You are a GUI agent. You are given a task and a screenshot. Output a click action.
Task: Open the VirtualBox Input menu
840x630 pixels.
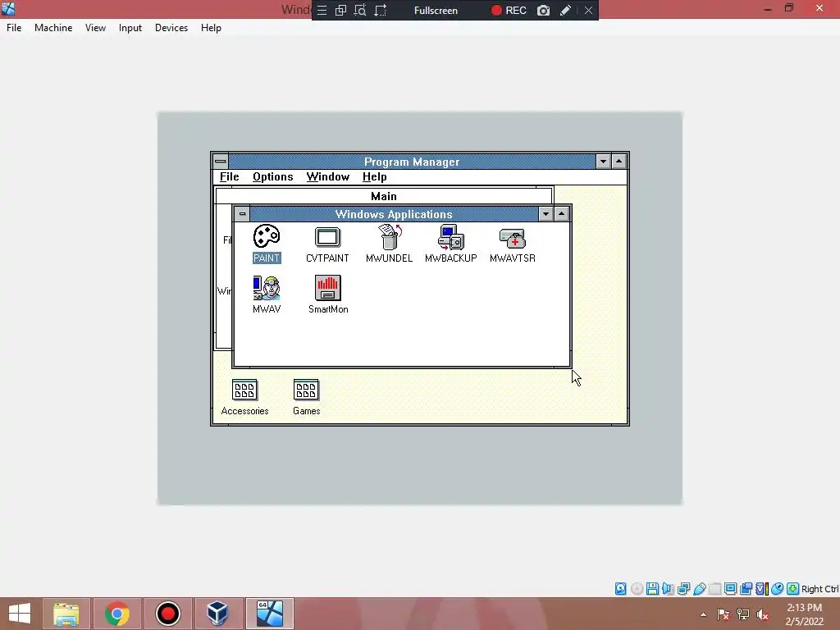click(130, 28)
